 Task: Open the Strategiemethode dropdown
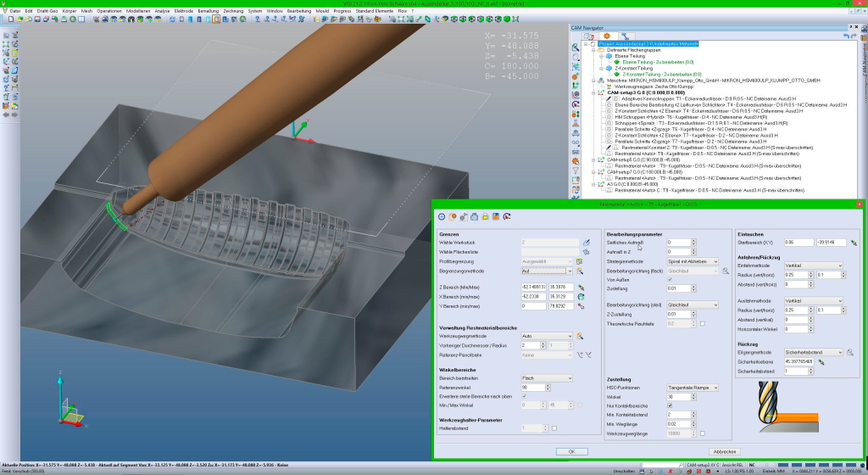692,261
